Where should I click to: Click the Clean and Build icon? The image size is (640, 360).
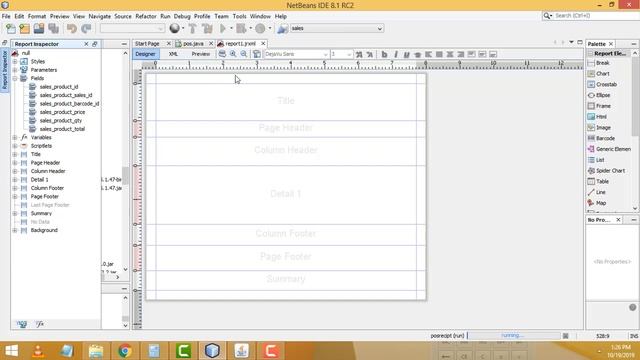click(x=207, y=29)
